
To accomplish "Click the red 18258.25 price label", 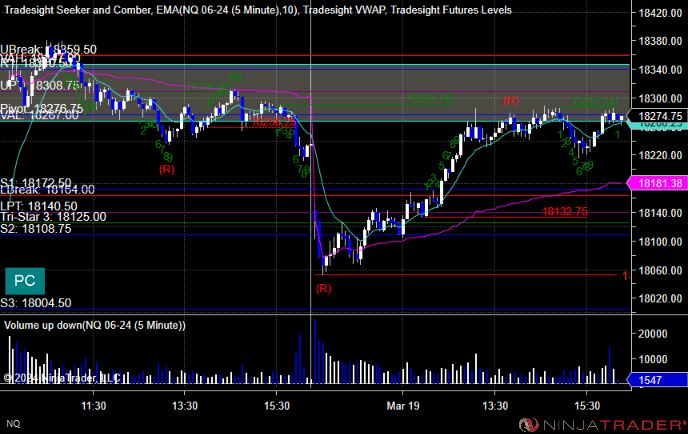I will click(274, 122).
